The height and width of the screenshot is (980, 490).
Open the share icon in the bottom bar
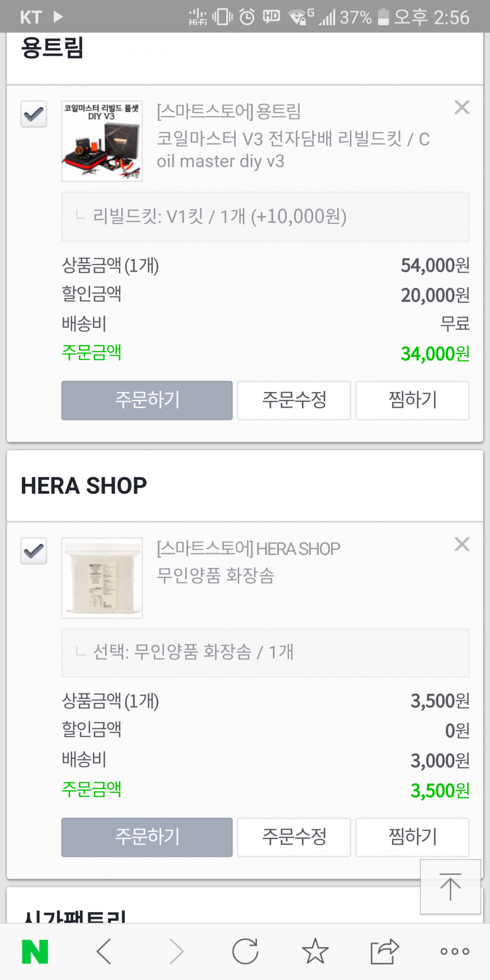coord(384,951)
